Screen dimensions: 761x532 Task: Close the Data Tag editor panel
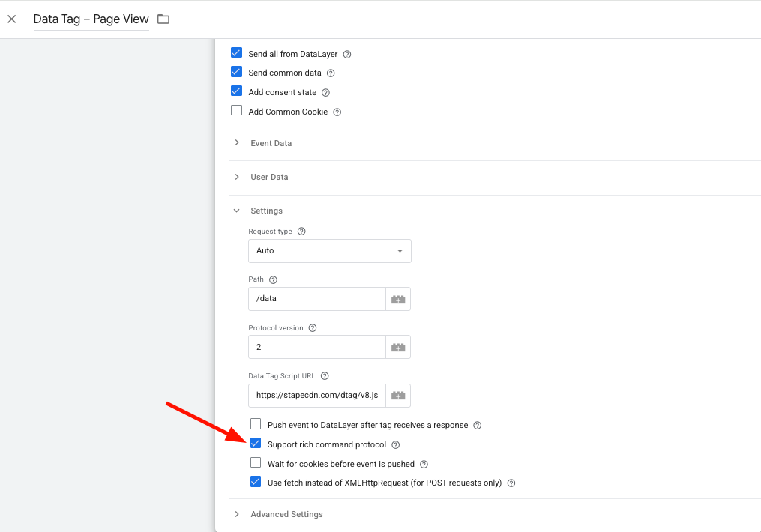pyautogui.click(x=12, y=19)
